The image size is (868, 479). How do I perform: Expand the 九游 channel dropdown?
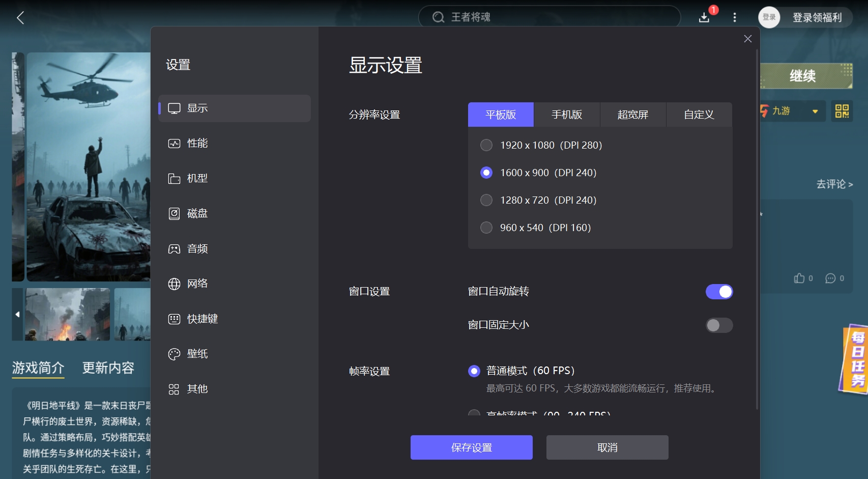click(815, 111)
